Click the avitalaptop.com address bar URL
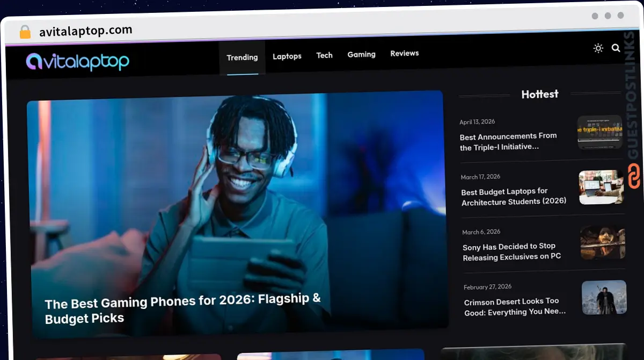Screen dimensions: 644x360 click(x=85, y=31)
